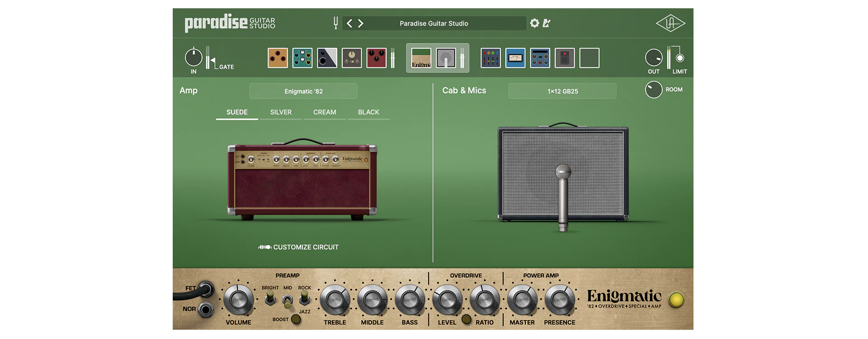Viewport: 868px width, 339px height.
Task: Click the overdrive LEVEL knob
Action: point(447,300)
